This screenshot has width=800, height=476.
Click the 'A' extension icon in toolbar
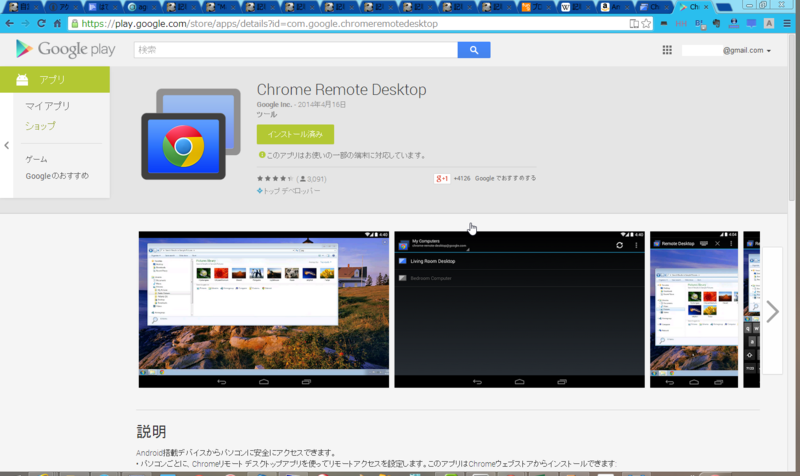click(769, 23)
